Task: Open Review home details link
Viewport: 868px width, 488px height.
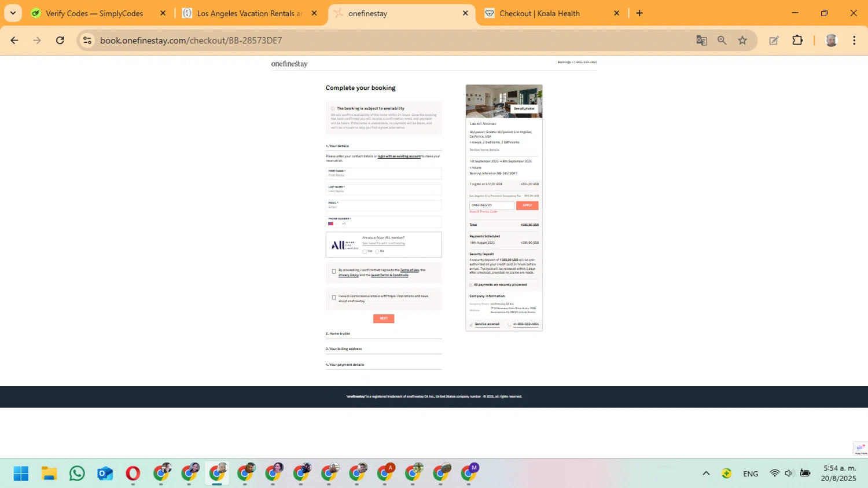Action: [484, 150]
